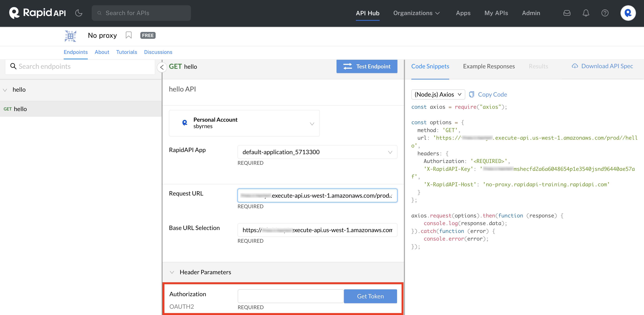Expand the Organizations menu
The image size is (644, 315).
pos(416,13)
